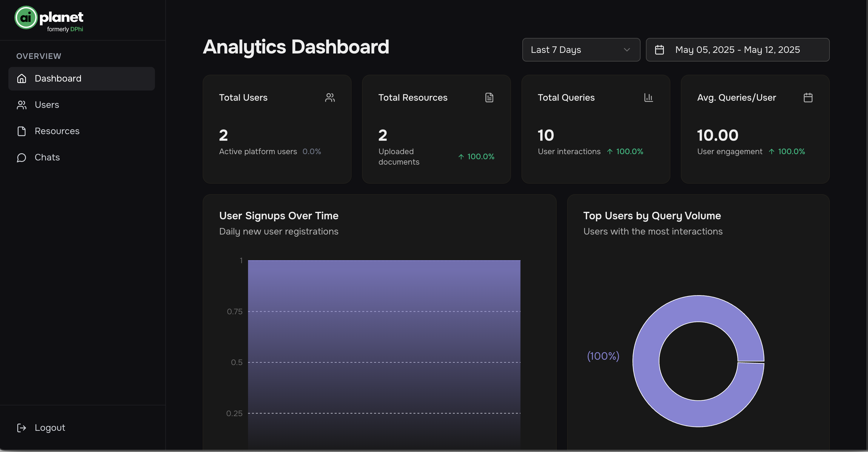Open the Resources section
The height and width of the screenshot is (452, 868).
[81, 131]
